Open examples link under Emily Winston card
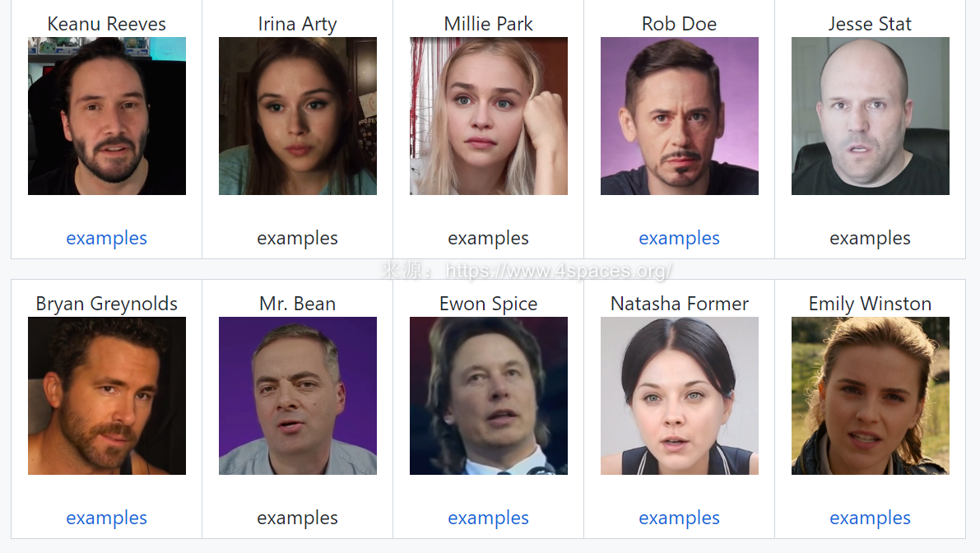Image resolution: width=980 pixels, height=553 pixels. [x=870, y=518]
